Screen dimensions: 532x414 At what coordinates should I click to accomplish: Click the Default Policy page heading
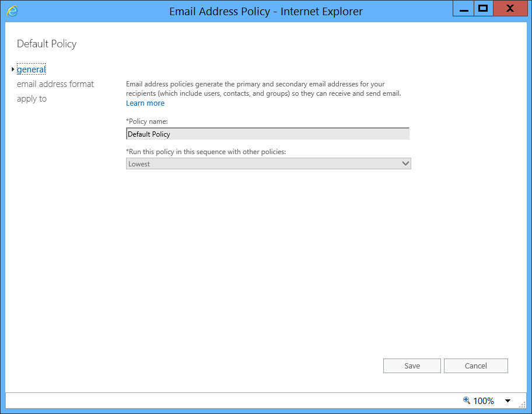pyautogui.click(x=47, y=44)
